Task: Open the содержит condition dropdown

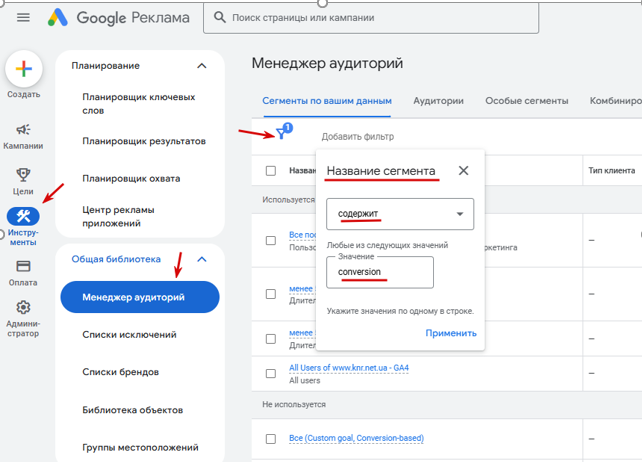Action: pos(400,214)
